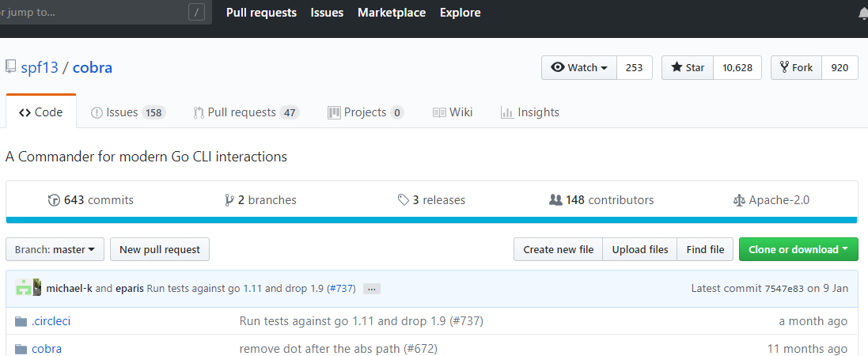The height and width of the screenshot is (356, 868).
Task: Star the cobra repository
Action: point(687,68)
